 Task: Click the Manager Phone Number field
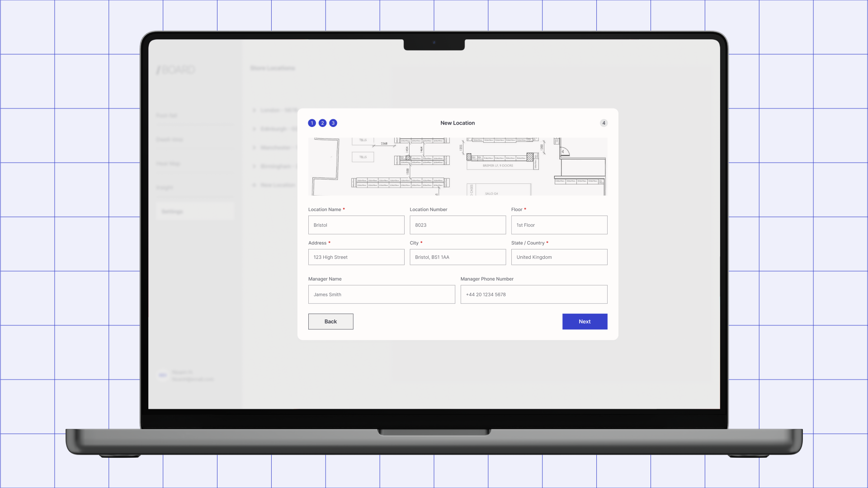534,294
